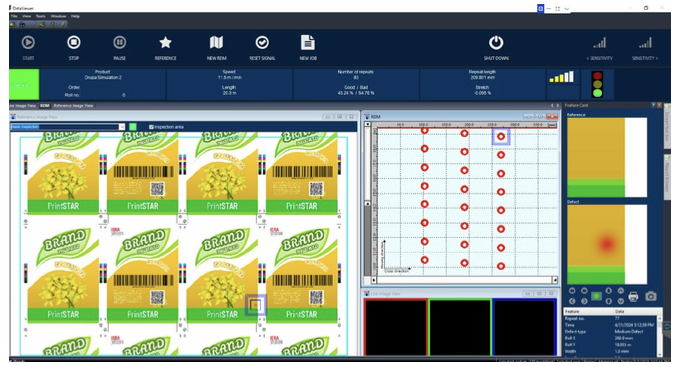Click the REFERENCE star icon
Screen dimensions: 675x367
(x=165, y=43)
